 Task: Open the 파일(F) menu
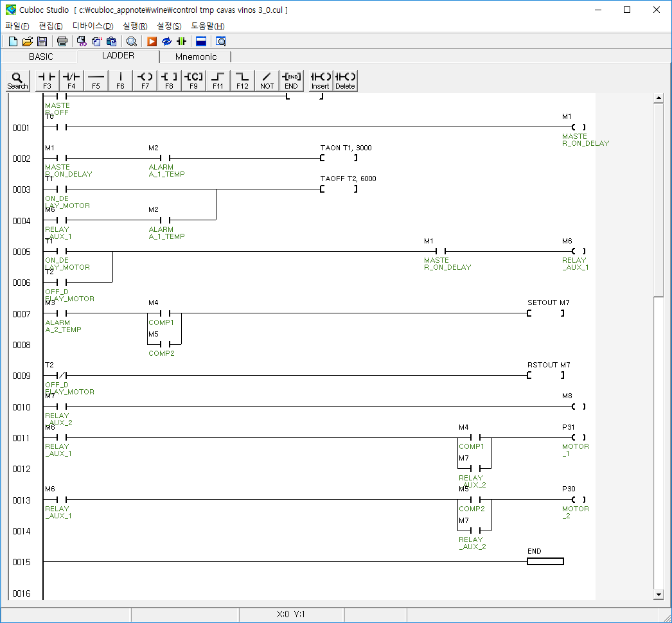(x=17, y=26)
